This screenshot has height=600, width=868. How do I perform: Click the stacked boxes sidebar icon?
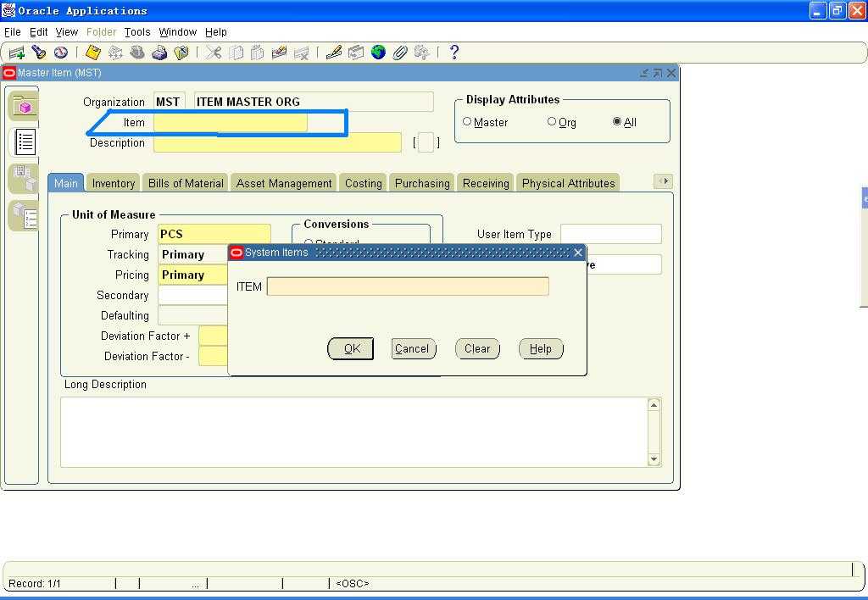pos(24,178)
